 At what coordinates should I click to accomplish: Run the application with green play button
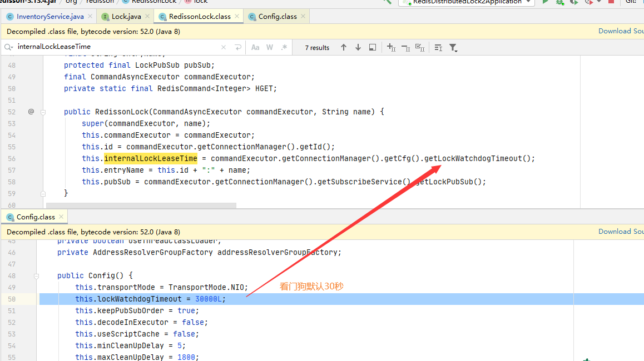546,2
